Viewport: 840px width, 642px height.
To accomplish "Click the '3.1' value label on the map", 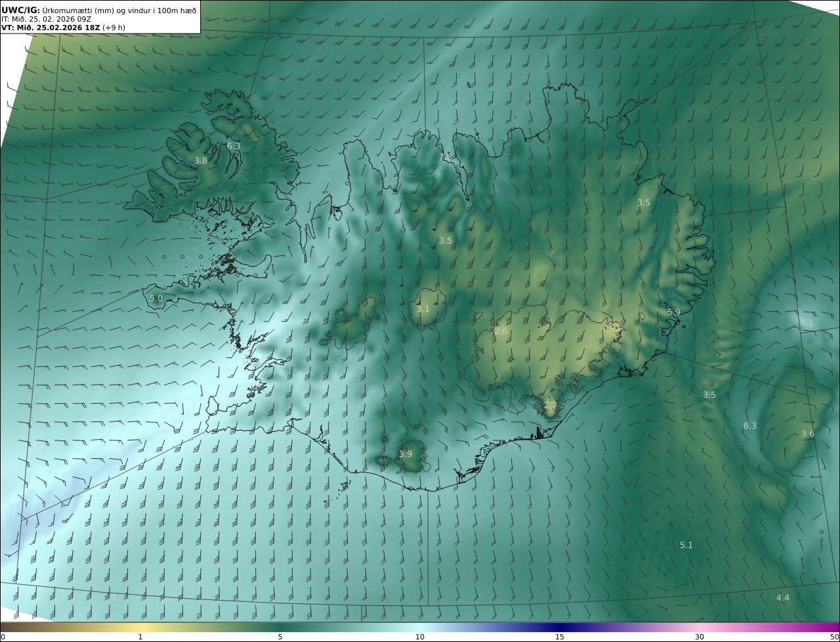I will tap(423, 309).
